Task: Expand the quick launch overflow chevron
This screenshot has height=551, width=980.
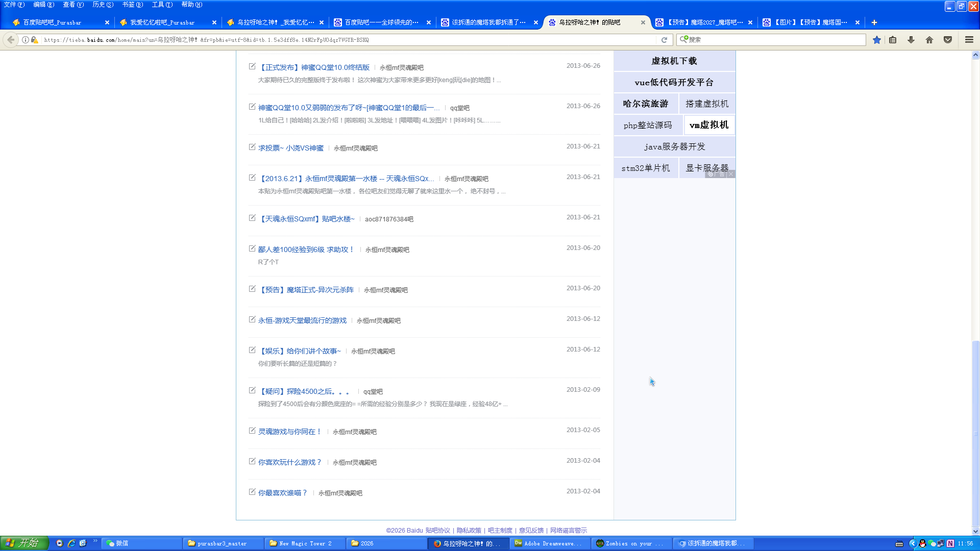Action: point(95,541)
